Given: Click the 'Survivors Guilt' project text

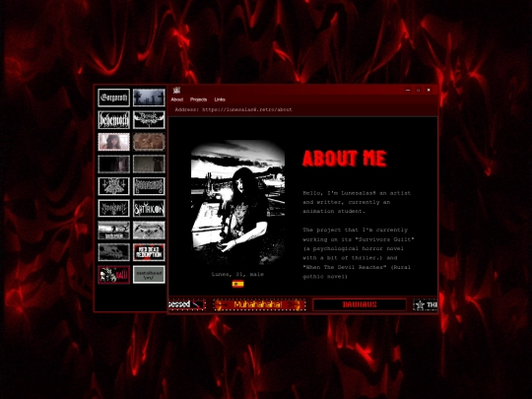Looking at the screenshot, I should point(384,239).
